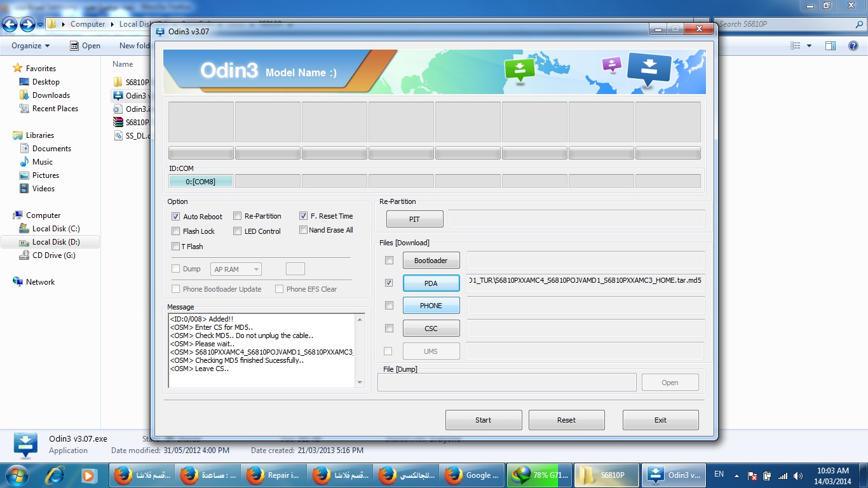Select Downloads in the navigation pane

point(51,95)
